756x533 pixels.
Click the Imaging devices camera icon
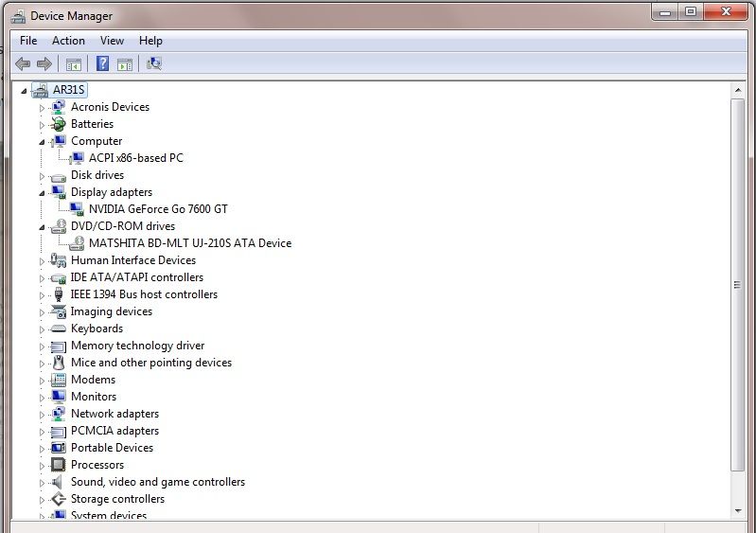pyautogui.click(x=59, y=311)
